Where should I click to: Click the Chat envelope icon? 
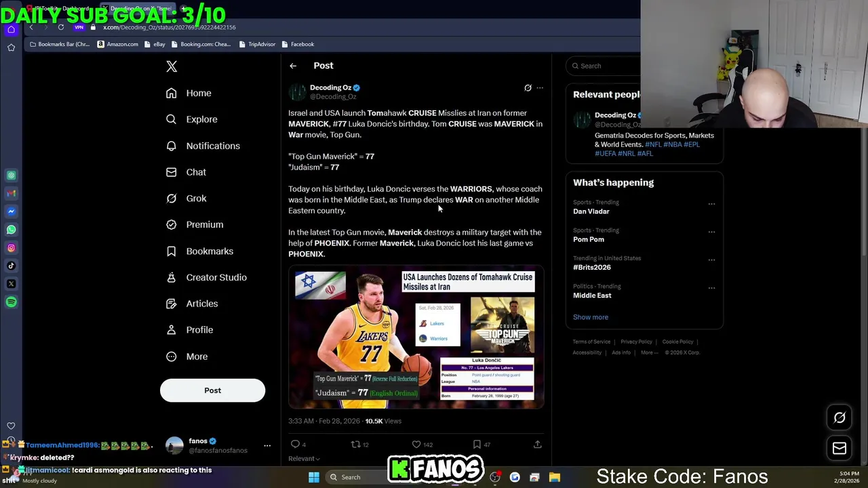[172, 172]
